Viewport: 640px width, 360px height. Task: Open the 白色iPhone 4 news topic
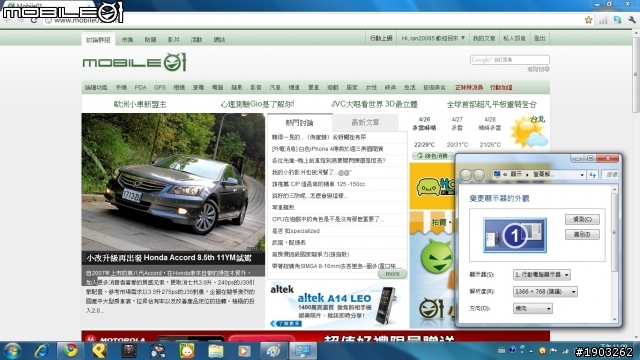(327, 149)
